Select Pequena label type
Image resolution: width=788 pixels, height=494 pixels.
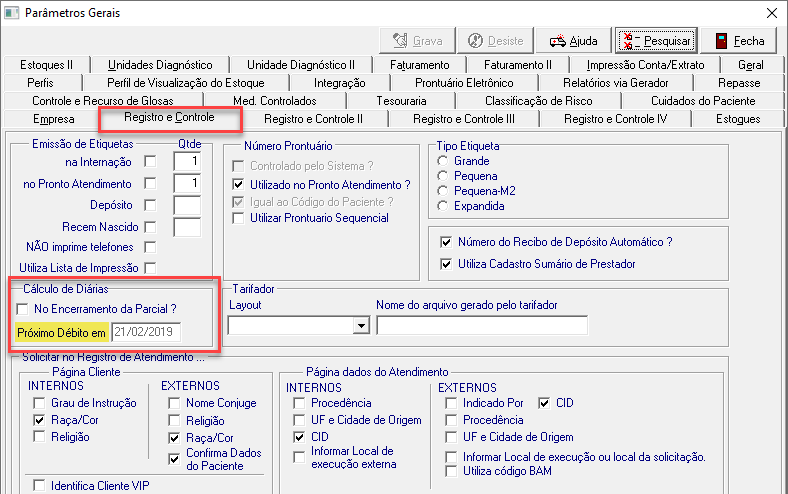442,176
